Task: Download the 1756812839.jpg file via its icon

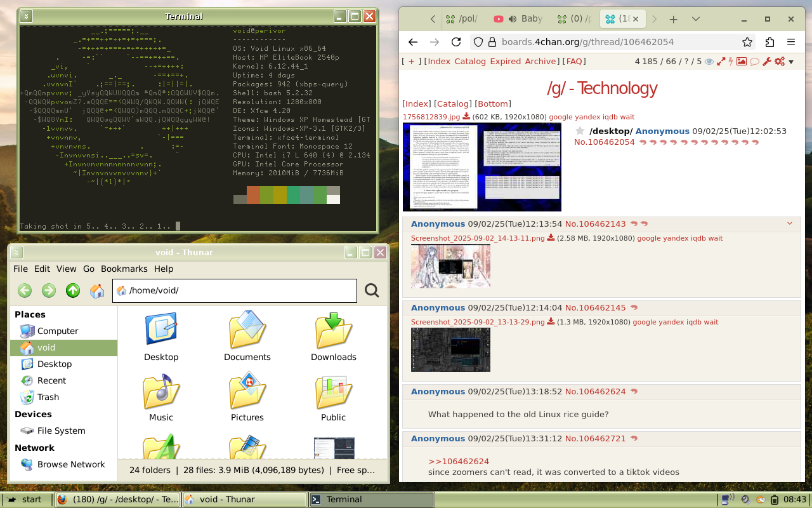Action: (466, 117)
